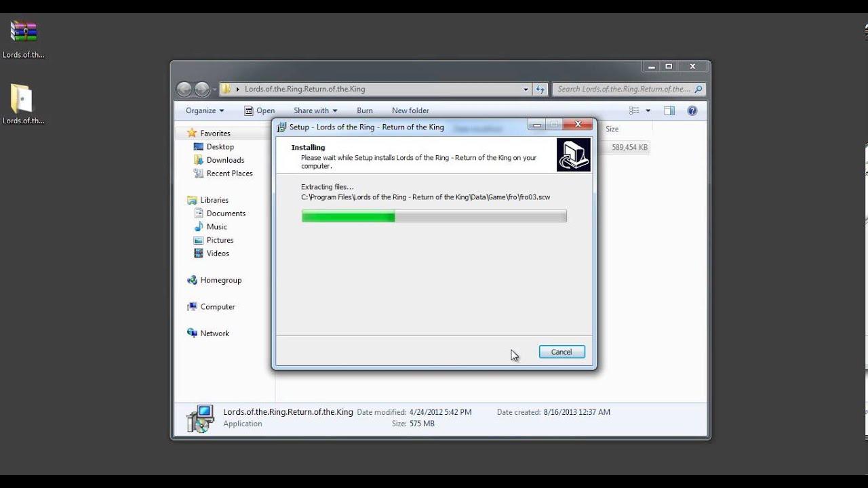The image size is (868, 488).
Task: Select Computer in the navigation pane
Action: click(217, 306)
